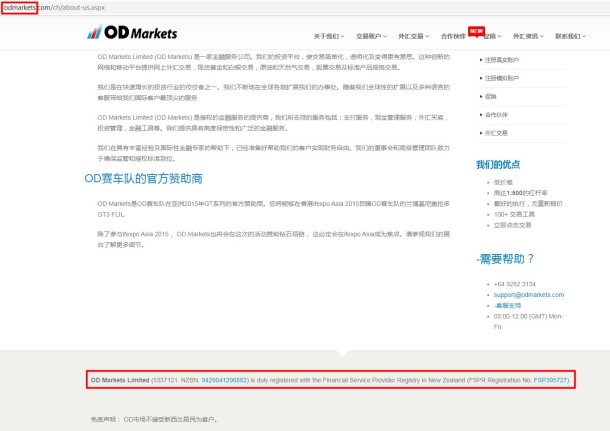Open the 客服支持 link under 需要帮助
This screenshot has height=431, width=610.
pyautogui.click(x=507, y=306)
